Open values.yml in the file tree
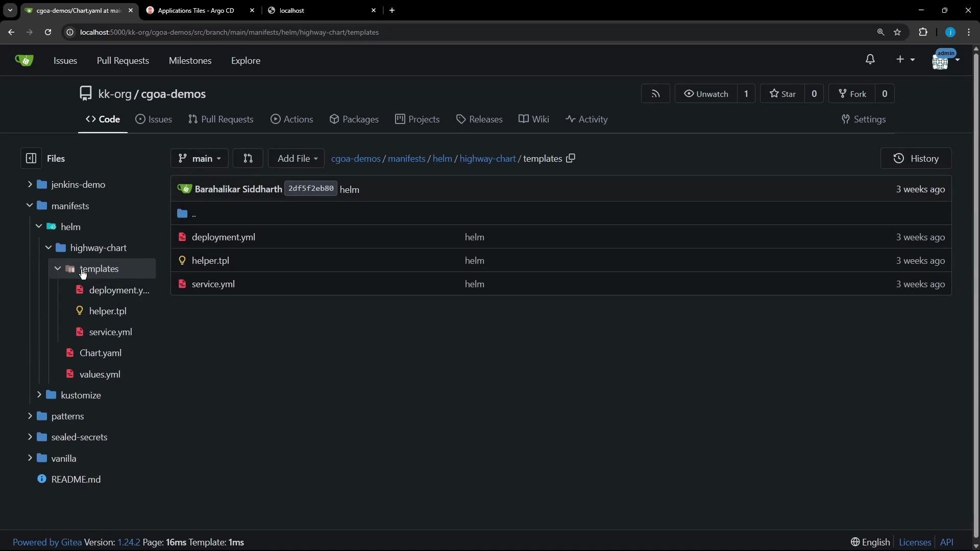 (100, 374)
